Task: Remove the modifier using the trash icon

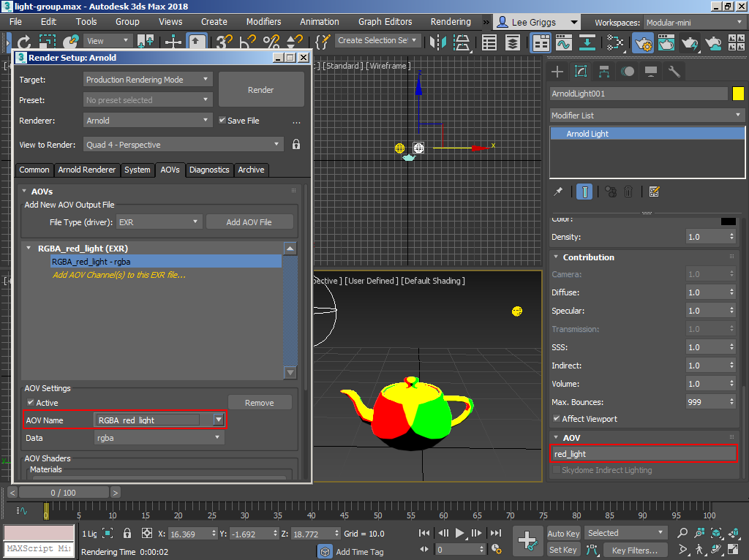Action: coord(628,191)
